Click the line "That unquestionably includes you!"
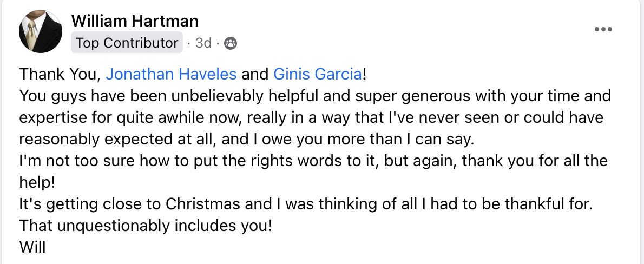Viewport: 644px width, 264px height. [x=145, y=226]
